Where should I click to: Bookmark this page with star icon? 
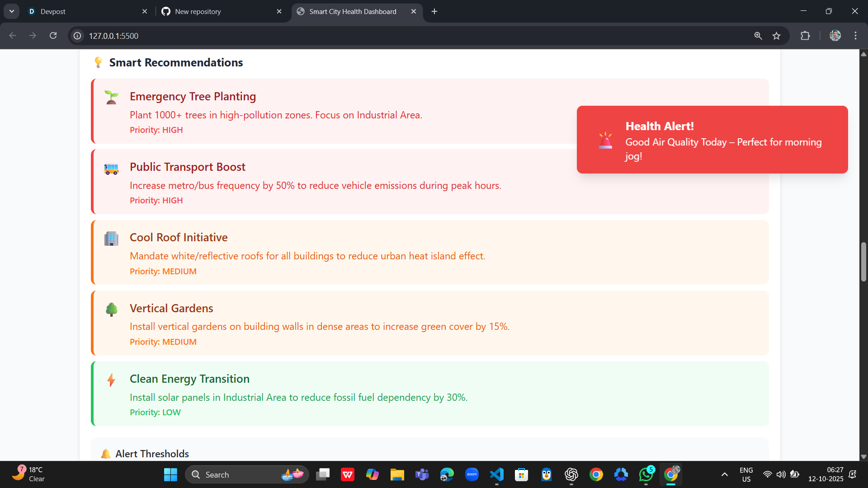pos(776,36)
